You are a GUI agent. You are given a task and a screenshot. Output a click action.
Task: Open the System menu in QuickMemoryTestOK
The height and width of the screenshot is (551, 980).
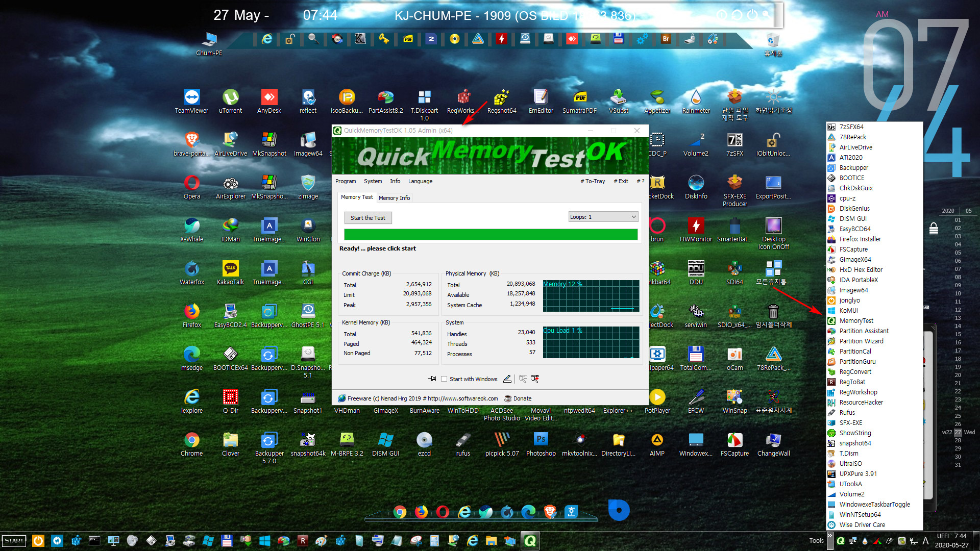[x=373, y=181]
